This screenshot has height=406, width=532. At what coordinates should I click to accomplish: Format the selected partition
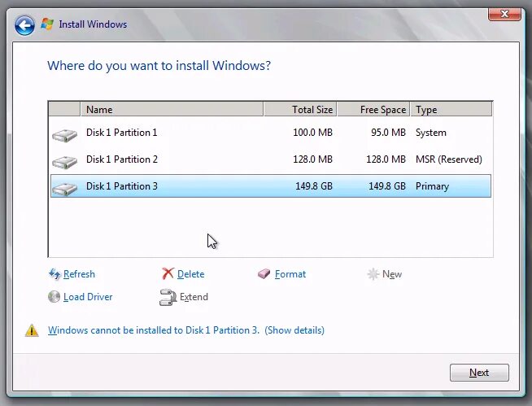290,274
